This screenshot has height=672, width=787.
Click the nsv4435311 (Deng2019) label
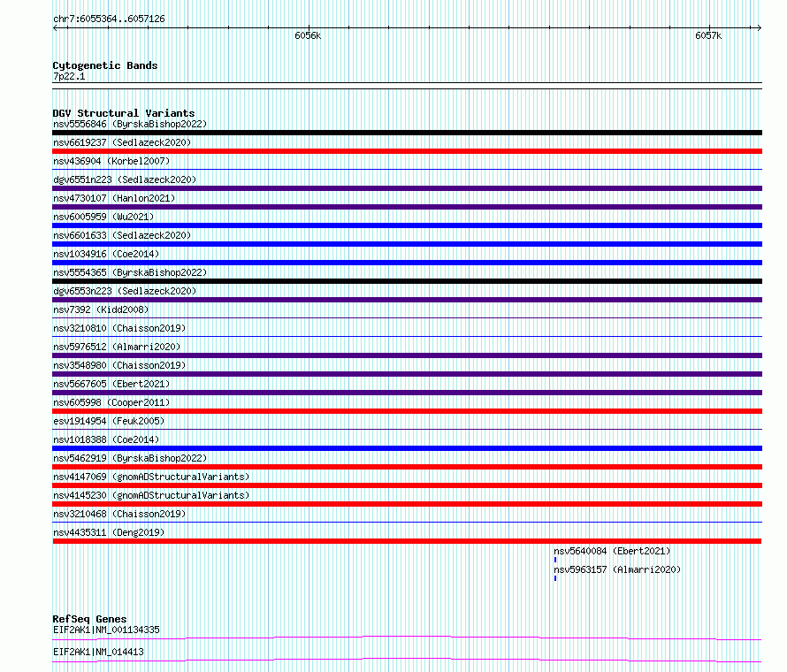[109, 532]
